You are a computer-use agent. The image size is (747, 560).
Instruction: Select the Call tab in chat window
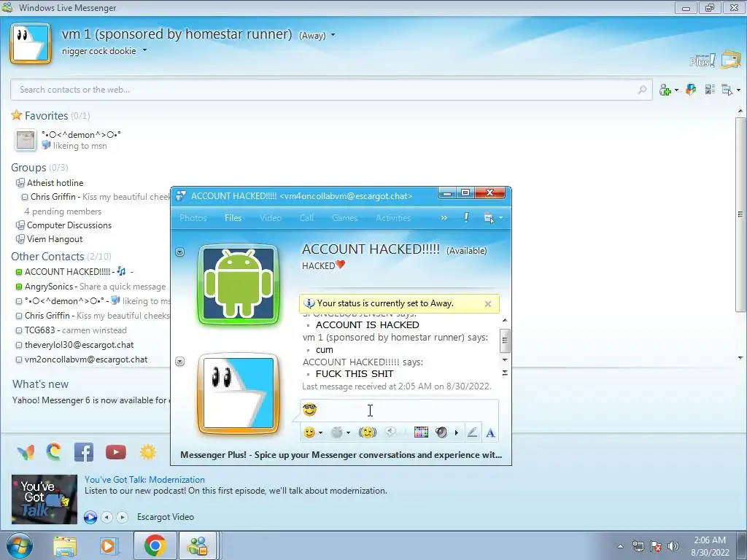point(307,218)
